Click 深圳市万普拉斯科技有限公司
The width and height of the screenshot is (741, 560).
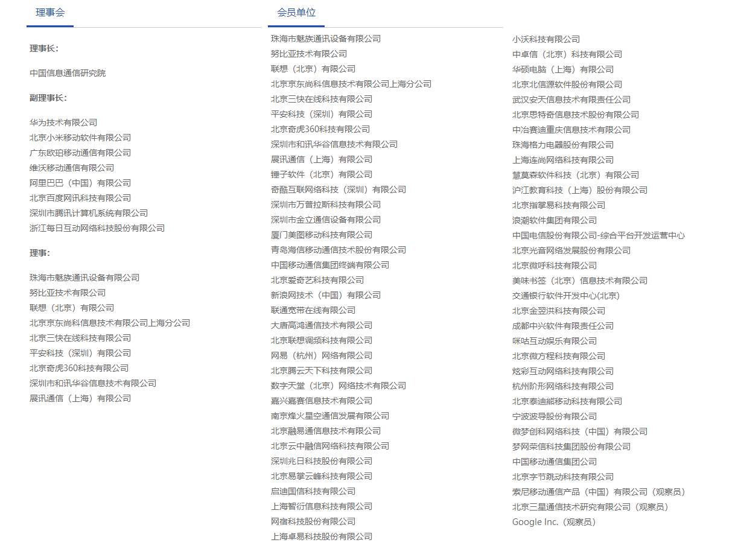click(326, 205)
